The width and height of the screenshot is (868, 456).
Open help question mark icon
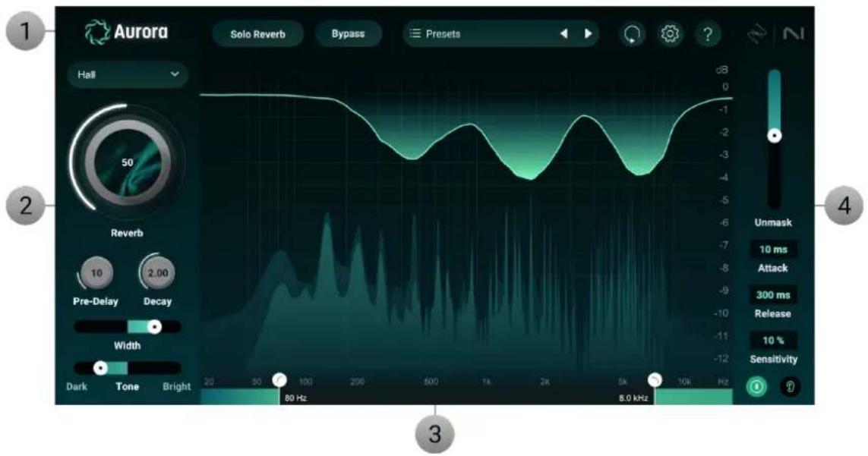[x=708, y=34]
